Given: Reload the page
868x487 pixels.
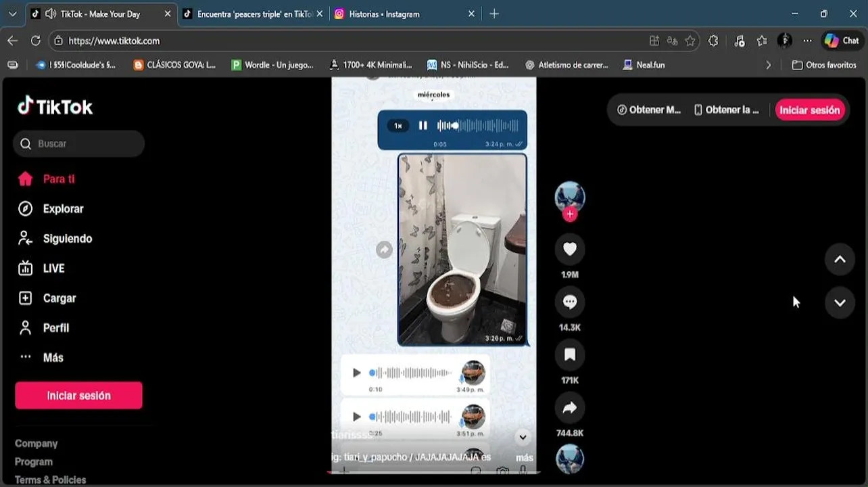Looking at the screenshot, I should [x=36, y=41].
